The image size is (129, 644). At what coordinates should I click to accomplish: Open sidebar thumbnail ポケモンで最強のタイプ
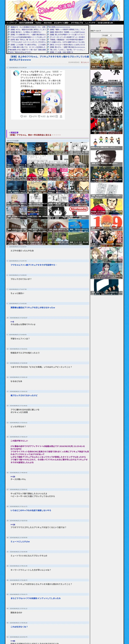106,94
